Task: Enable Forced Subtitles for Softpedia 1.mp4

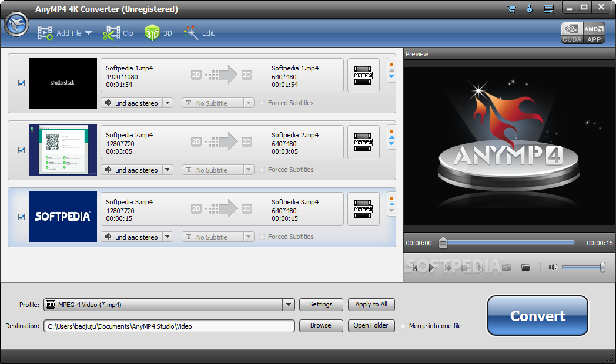Action: 262,103
